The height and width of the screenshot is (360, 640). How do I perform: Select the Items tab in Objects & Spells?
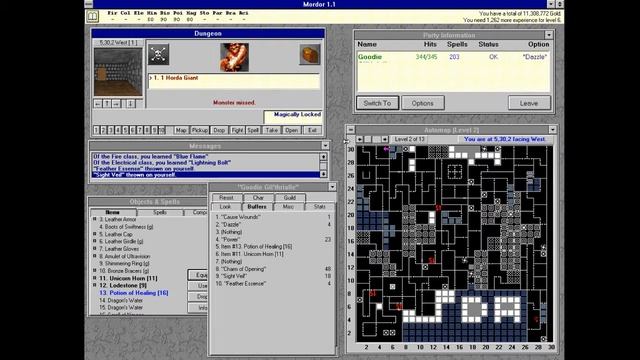point(113,212)
